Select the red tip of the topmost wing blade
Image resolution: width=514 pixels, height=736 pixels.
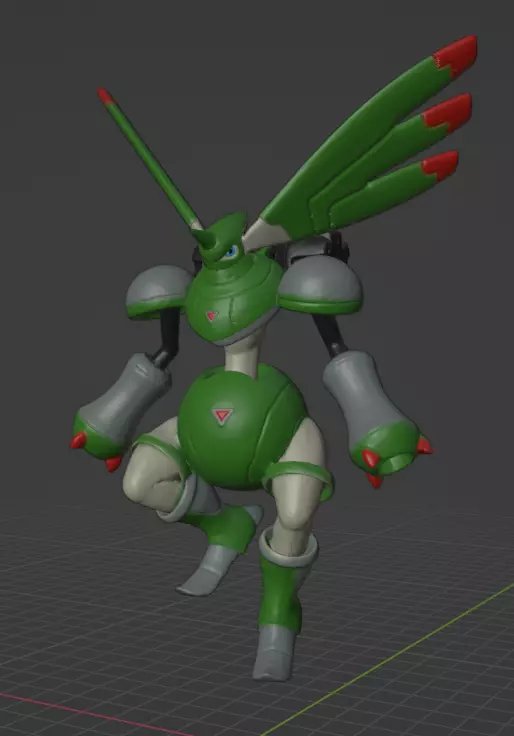455,55
